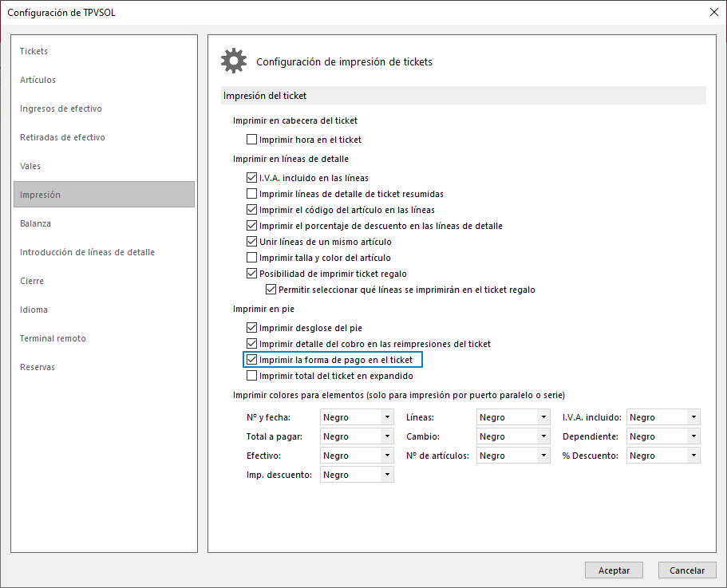Select the Tickets section in sidebar
The image size is (727, 588).
[104, 51]
